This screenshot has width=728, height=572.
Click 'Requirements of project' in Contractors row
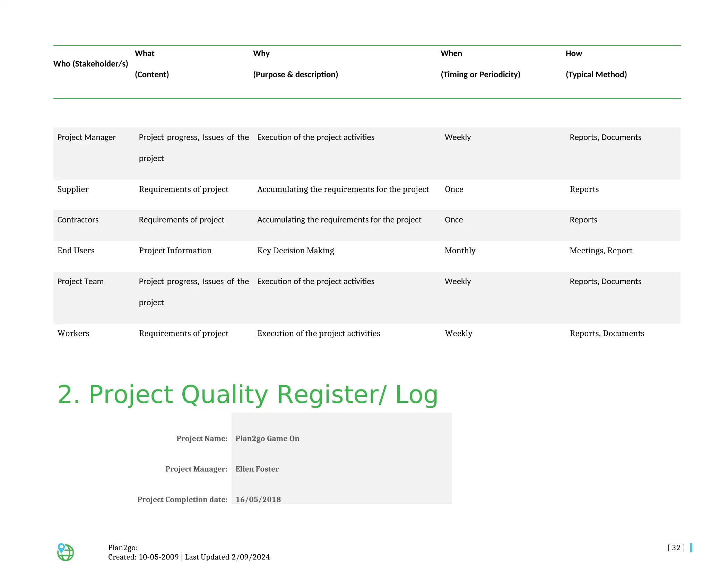(181, 220)
